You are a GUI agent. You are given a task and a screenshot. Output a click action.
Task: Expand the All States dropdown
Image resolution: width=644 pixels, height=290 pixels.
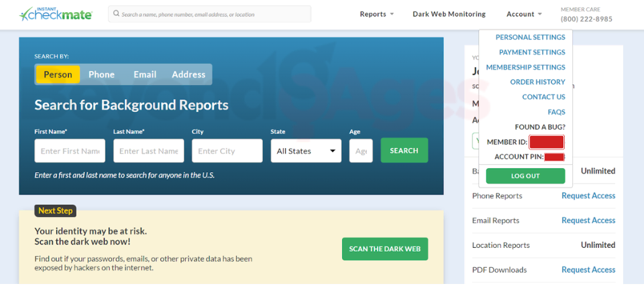click(x=305, y=151)
